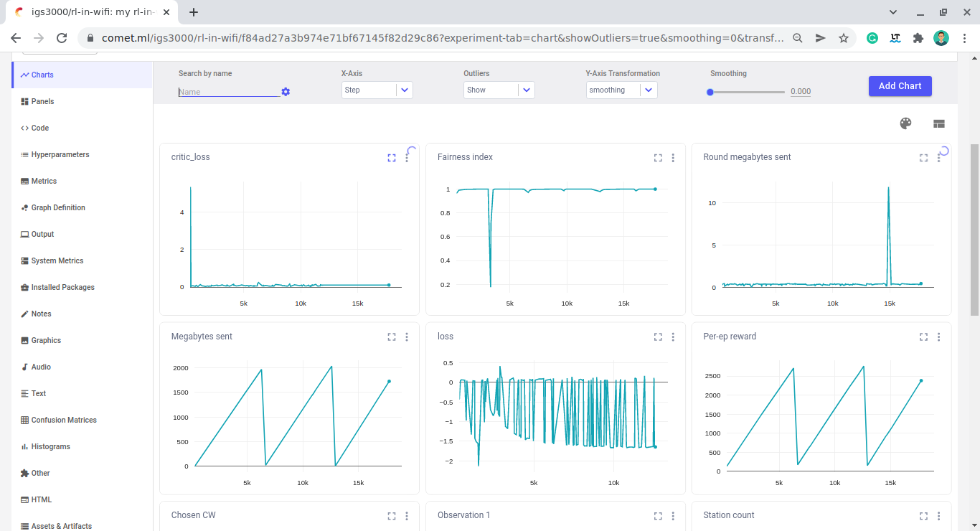Open the LT extension icon

click(895, 38)
